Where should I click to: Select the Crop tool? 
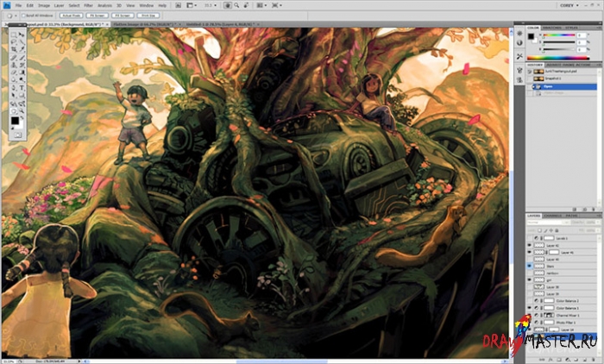point(13,49)
